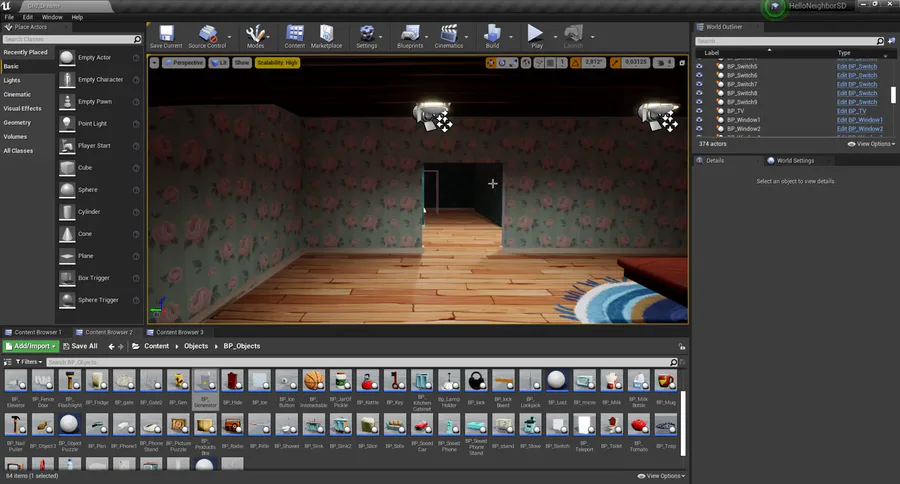900x484 pixels.
Task: Open the Camera speed value 4 slider
Action: (669, 63)
